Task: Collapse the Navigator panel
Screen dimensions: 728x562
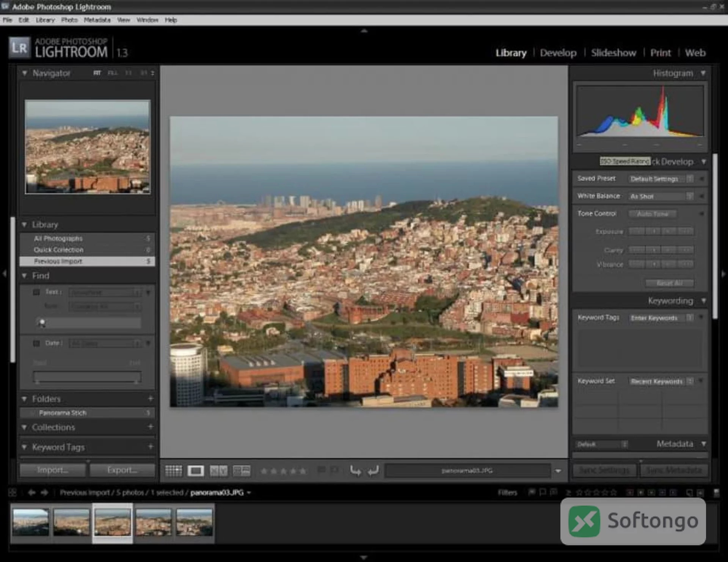Action: (25, 73)
